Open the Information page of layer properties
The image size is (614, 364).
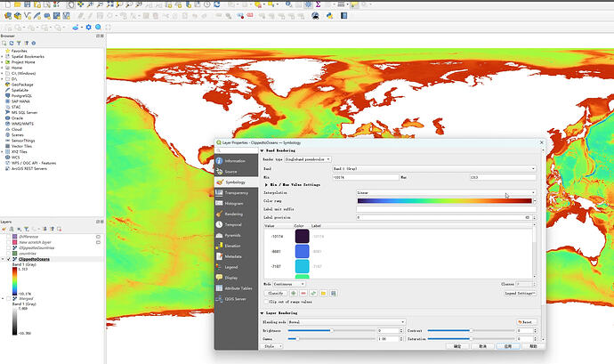234,161
